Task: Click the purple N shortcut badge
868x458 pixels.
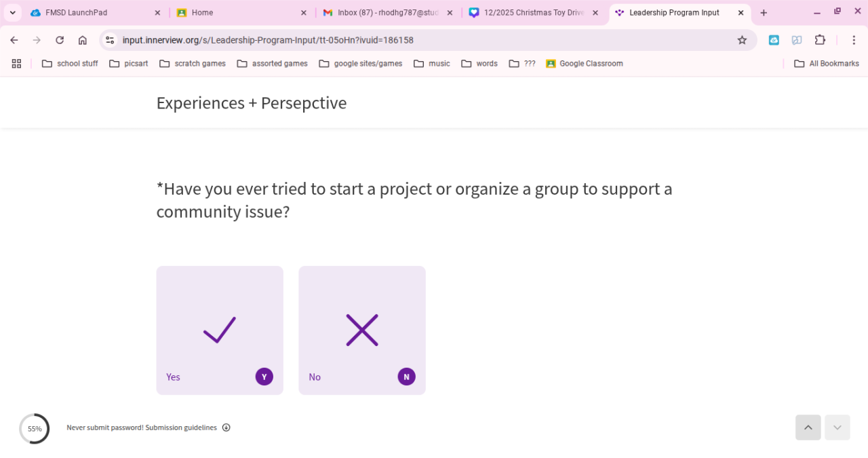Action: tap(406, 377)
